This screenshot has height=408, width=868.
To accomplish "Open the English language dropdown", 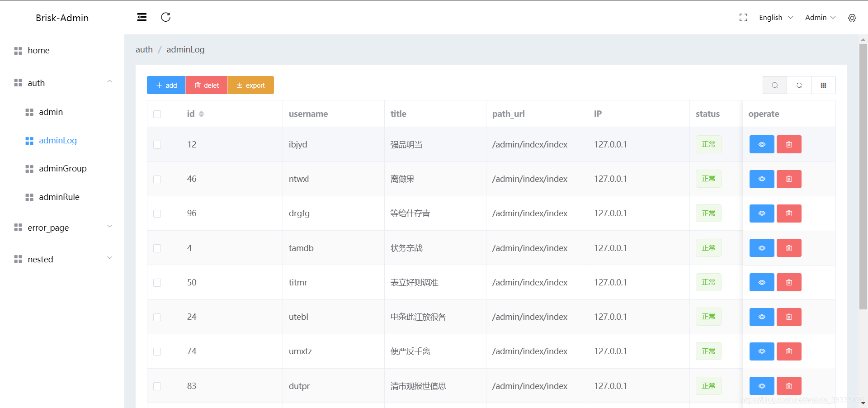I will click(776, 17).
